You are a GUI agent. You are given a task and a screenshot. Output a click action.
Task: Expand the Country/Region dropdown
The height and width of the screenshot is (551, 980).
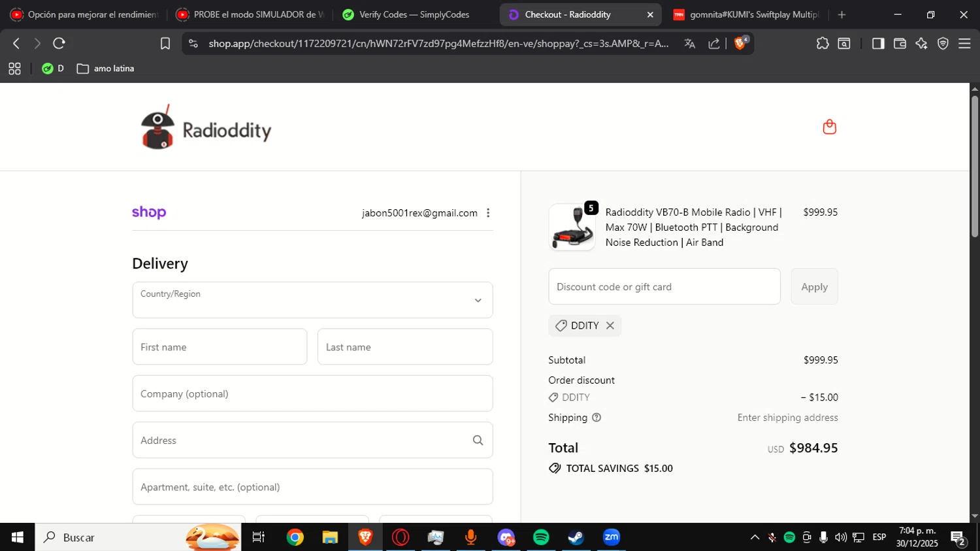coord(312,300)
